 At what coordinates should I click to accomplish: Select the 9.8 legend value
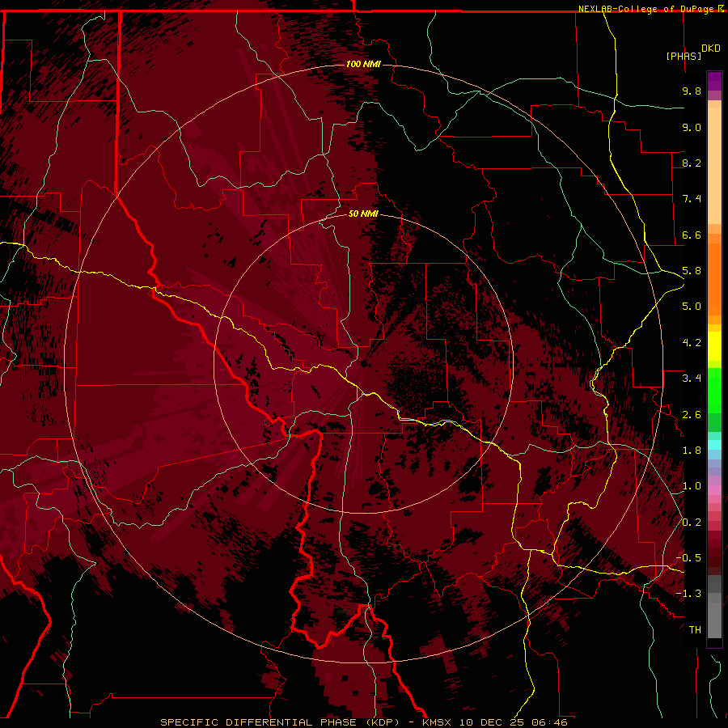(x=692, y=91)
